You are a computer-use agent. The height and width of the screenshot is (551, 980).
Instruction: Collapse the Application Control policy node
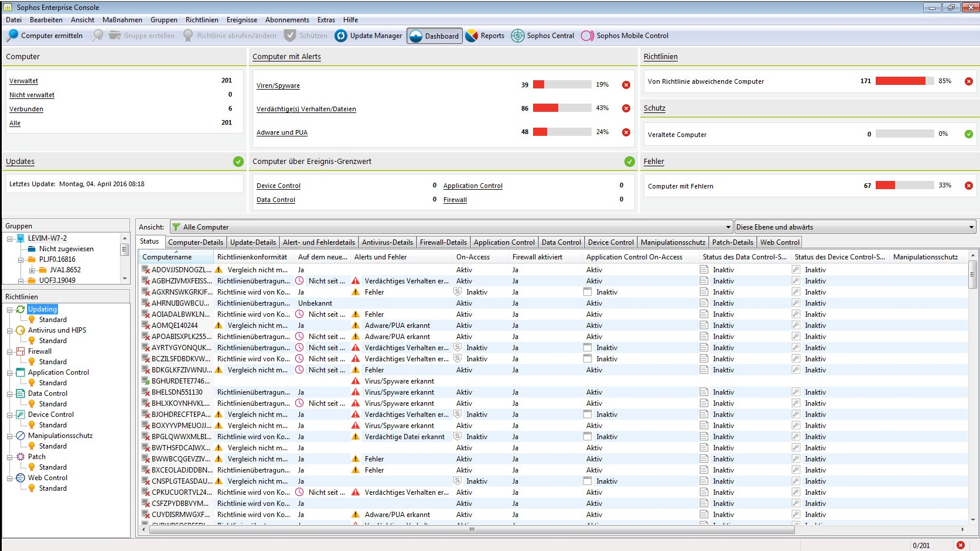point(10,373)
